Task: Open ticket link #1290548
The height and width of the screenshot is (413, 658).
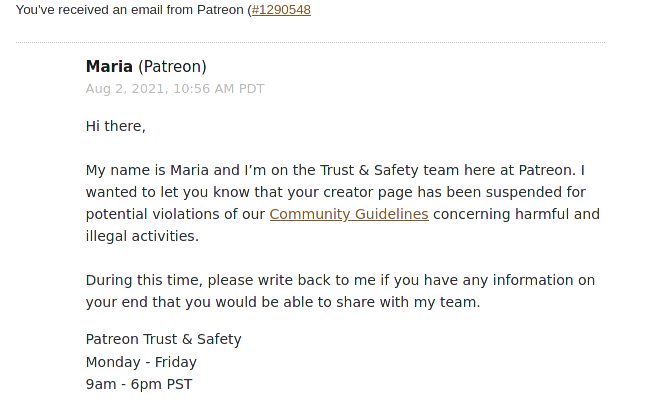Action: pos(281,10)
